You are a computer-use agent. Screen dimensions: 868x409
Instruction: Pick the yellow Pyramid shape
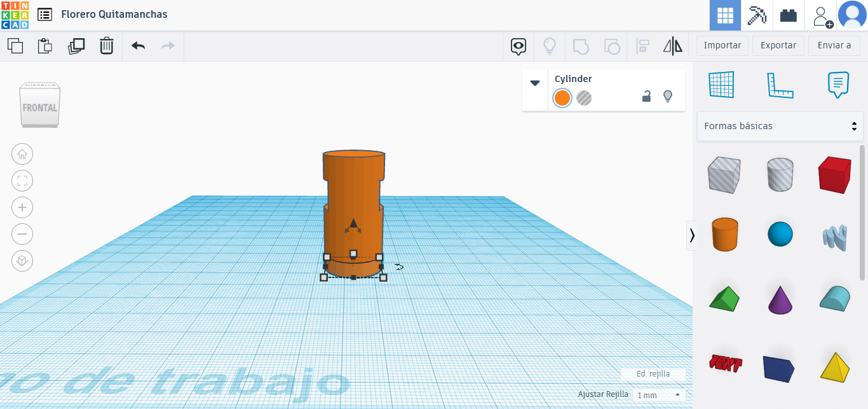(x=834, y=366)
